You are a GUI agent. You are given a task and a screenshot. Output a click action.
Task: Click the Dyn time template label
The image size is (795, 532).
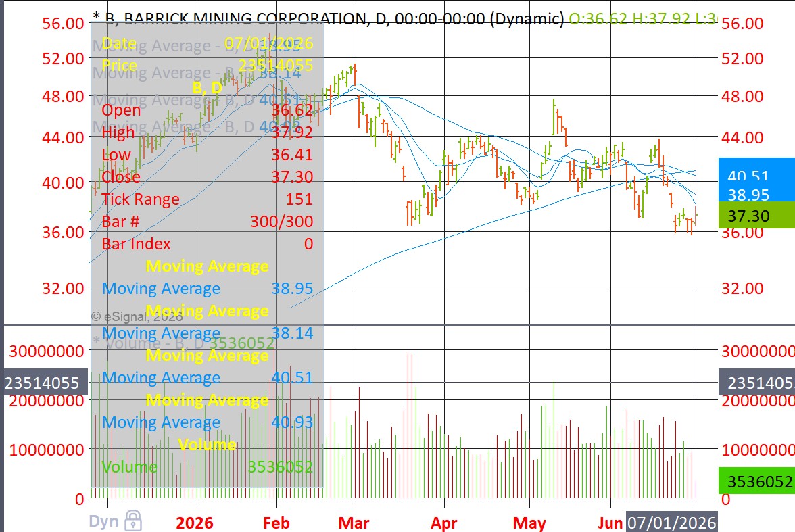tap(103, 521)
